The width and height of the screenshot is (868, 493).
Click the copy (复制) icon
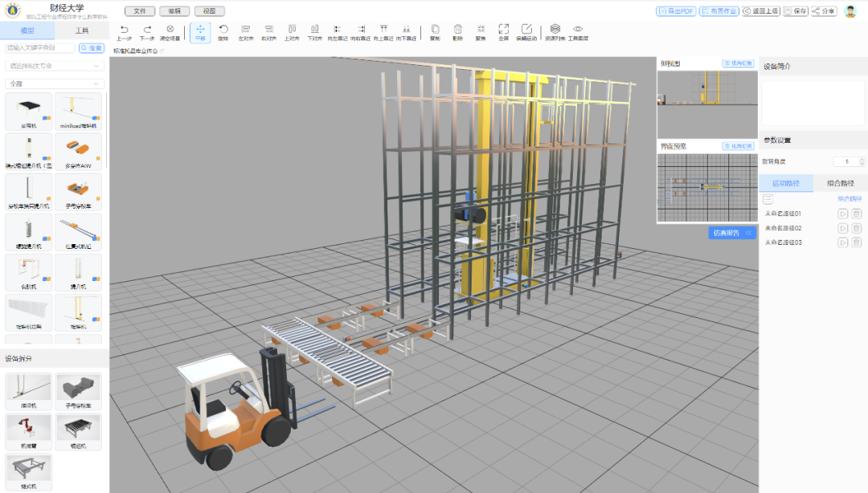[x=435, y=29]
